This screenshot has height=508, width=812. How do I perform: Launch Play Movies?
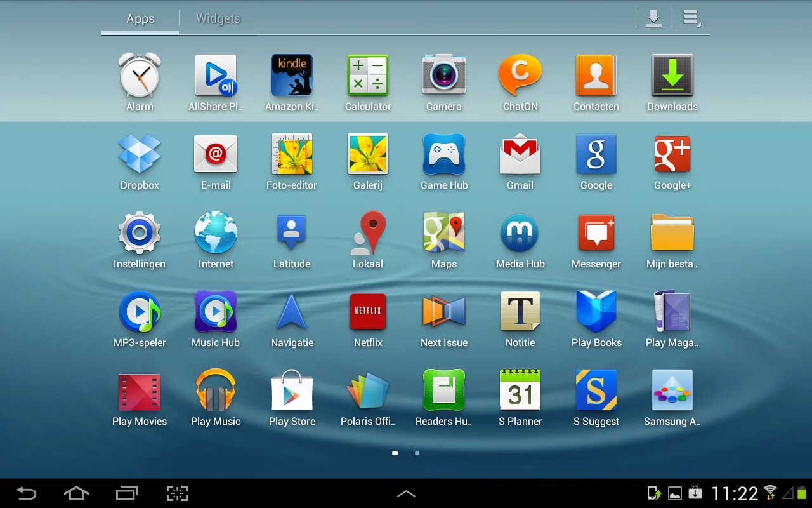[x=140, y=392]
